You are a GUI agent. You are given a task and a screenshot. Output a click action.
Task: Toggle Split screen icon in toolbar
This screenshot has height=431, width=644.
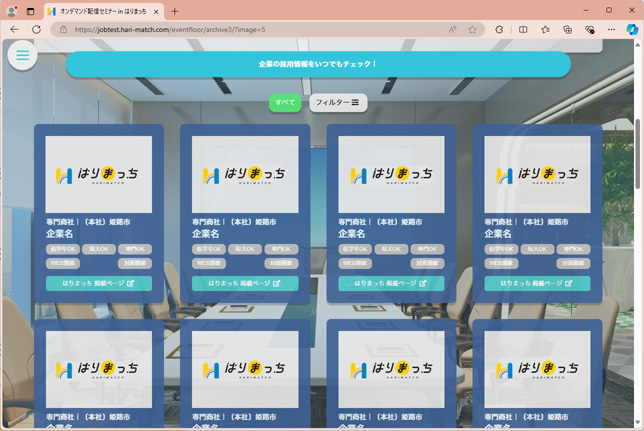pos(523,30)
